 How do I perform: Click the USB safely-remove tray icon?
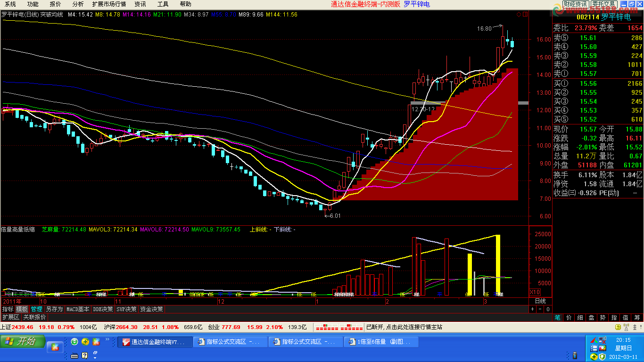point(575,355)
